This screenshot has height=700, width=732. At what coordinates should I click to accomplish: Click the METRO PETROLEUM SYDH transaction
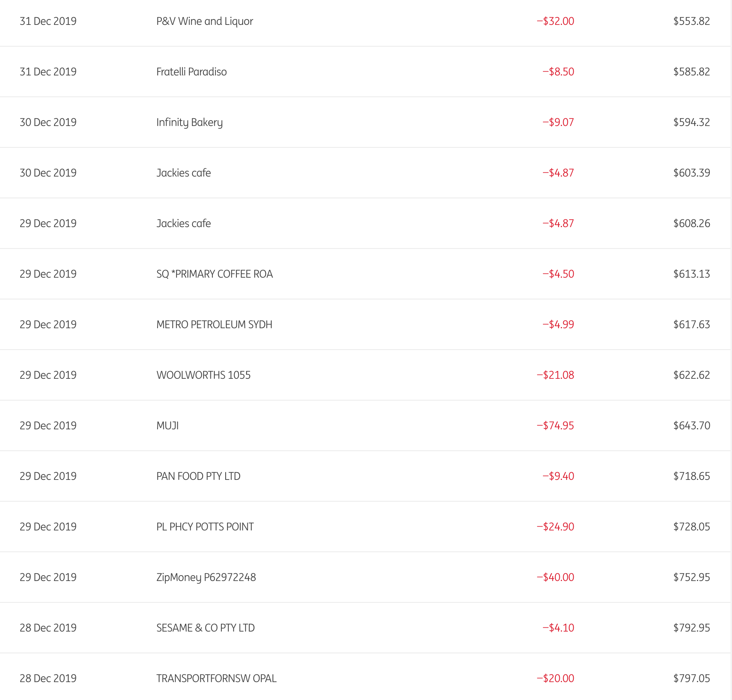(214, 324)
